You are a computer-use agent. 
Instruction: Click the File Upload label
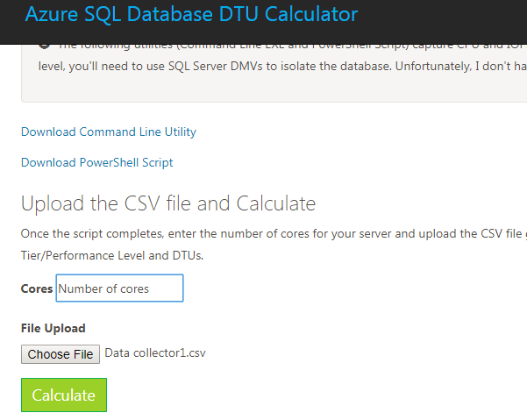(x=53, y=328)
